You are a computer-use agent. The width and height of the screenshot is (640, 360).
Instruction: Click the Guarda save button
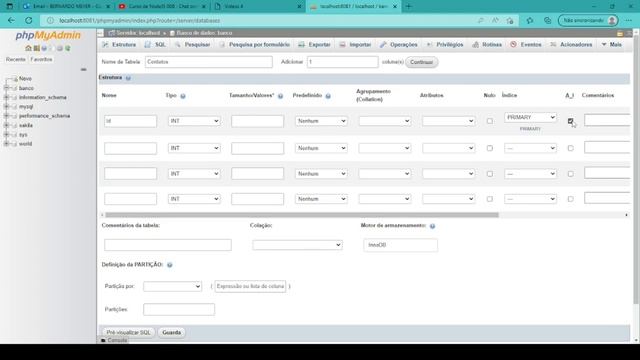[171, 333]
